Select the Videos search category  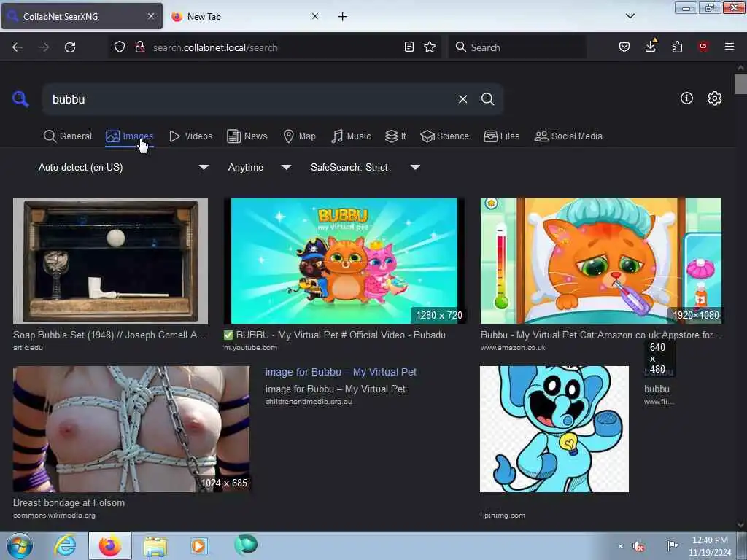(x=191, y=136)
